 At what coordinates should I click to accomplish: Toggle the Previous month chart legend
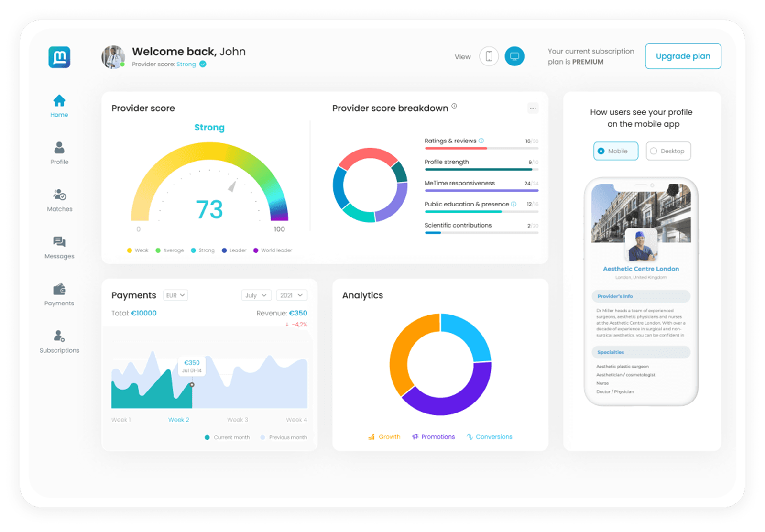point(284,437)
